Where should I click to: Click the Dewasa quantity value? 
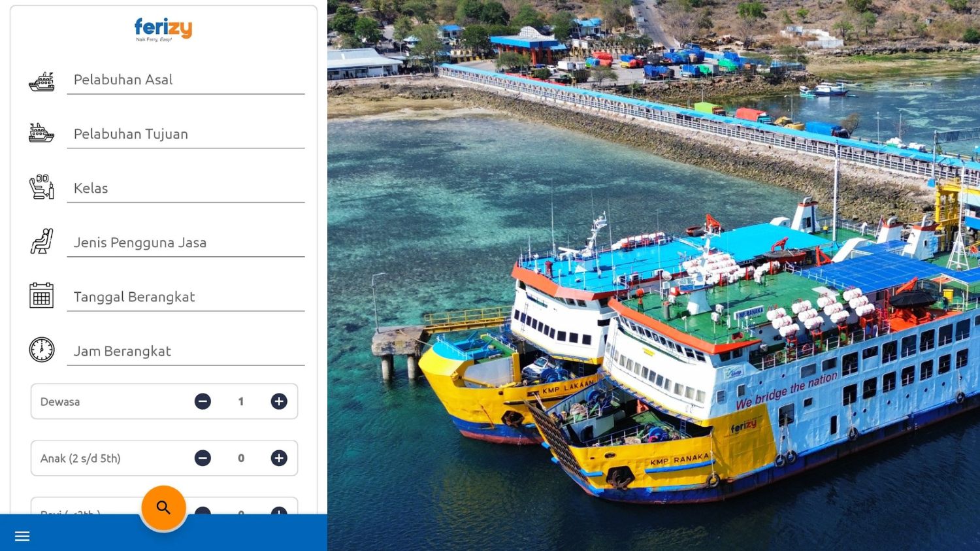click(241, 401)
